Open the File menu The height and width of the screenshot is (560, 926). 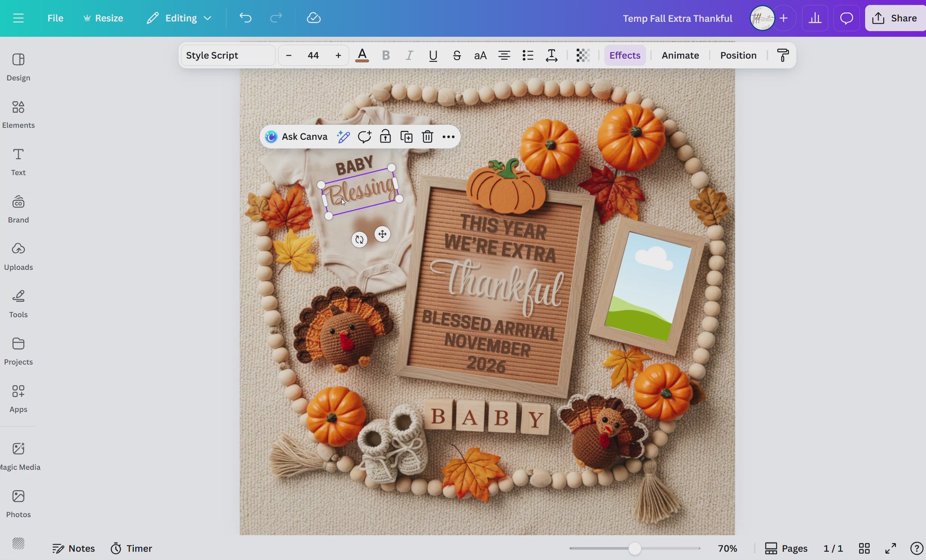(56, 18)
